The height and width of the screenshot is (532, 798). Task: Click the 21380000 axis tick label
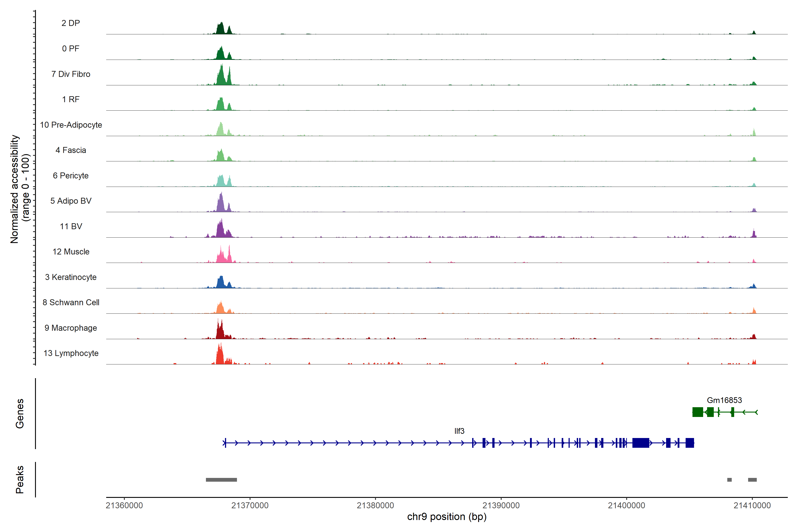(375, 505)
